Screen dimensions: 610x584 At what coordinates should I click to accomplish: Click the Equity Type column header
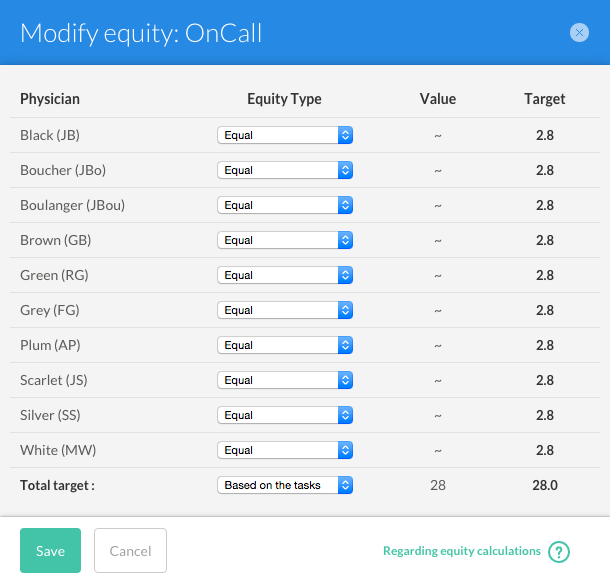click(x=284, y=99)
